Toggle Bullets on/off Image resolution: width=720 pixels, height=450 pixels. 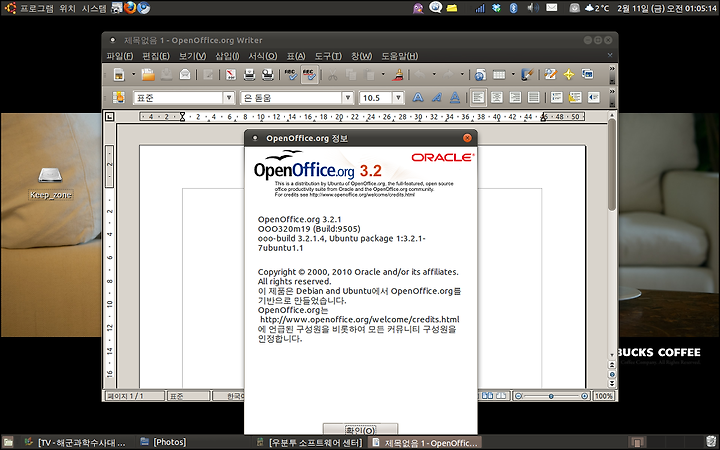click(x=575, y=97)
